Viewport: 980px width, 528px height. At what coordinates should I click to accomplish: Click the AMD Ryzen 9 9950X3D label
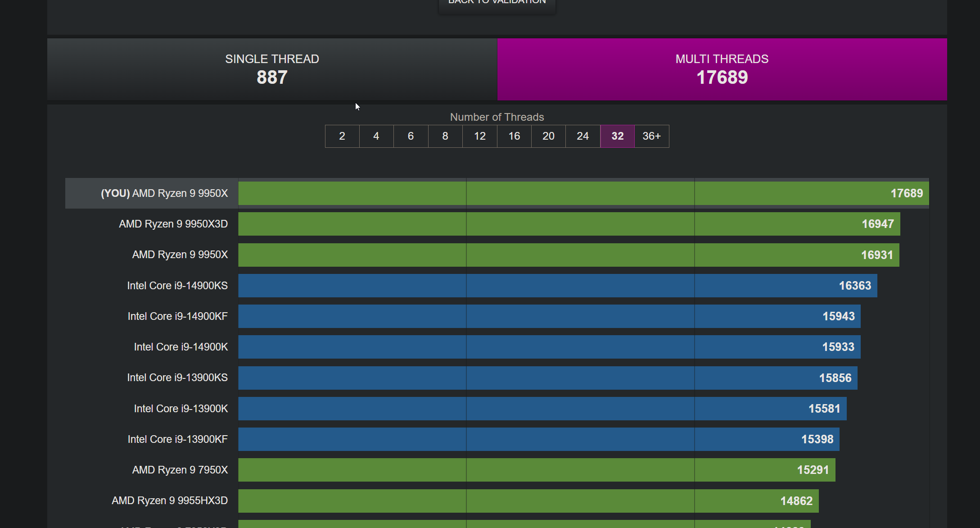point(173,224)
